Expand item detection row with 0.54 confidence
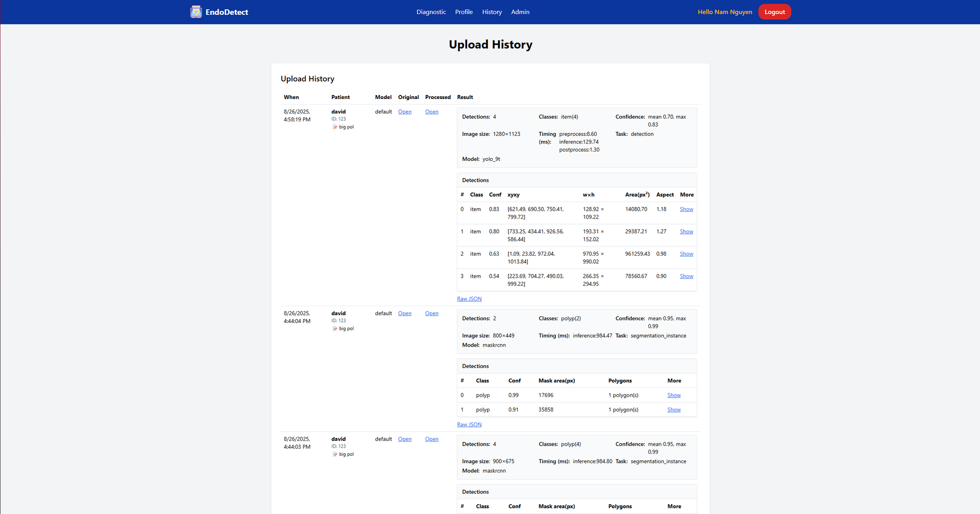The image size is (980, 514). pyautogui.click(x=686, y=276)
